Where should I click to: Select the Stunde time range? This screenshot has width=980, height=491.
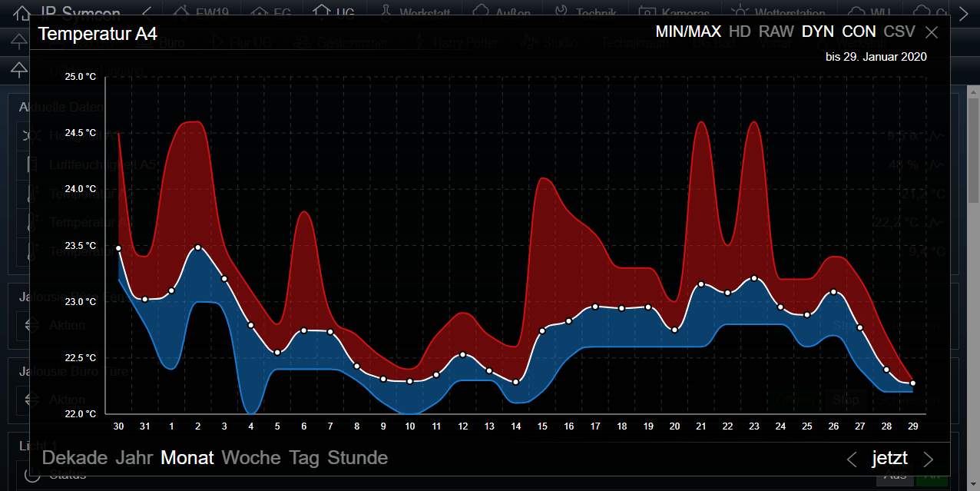click(357, 458)
